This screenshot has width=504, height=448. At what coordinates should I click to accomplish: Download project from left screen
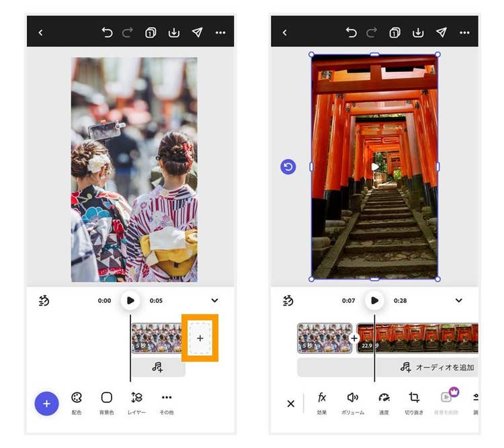[174, 32]
